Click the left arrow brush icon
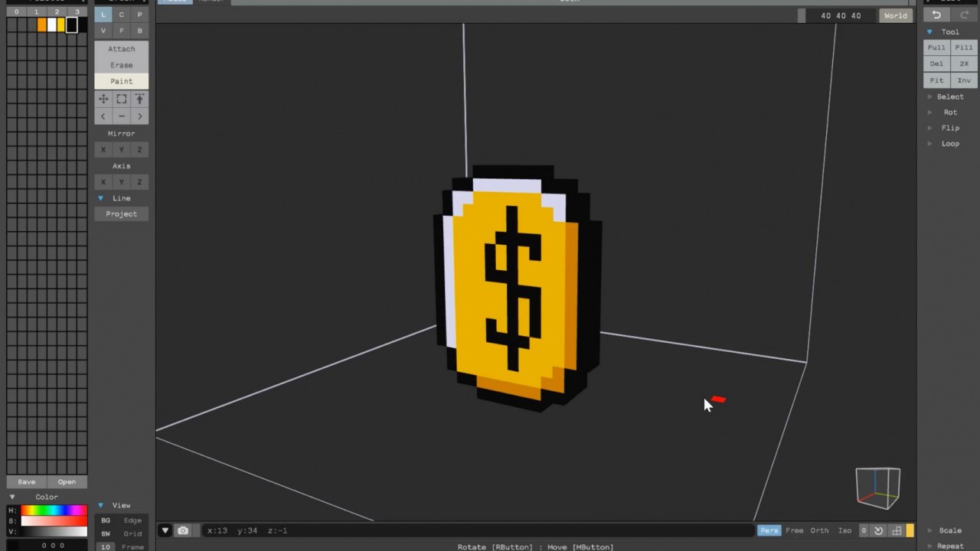The width and height of the screenshot is (980, 551). (103, 116)
